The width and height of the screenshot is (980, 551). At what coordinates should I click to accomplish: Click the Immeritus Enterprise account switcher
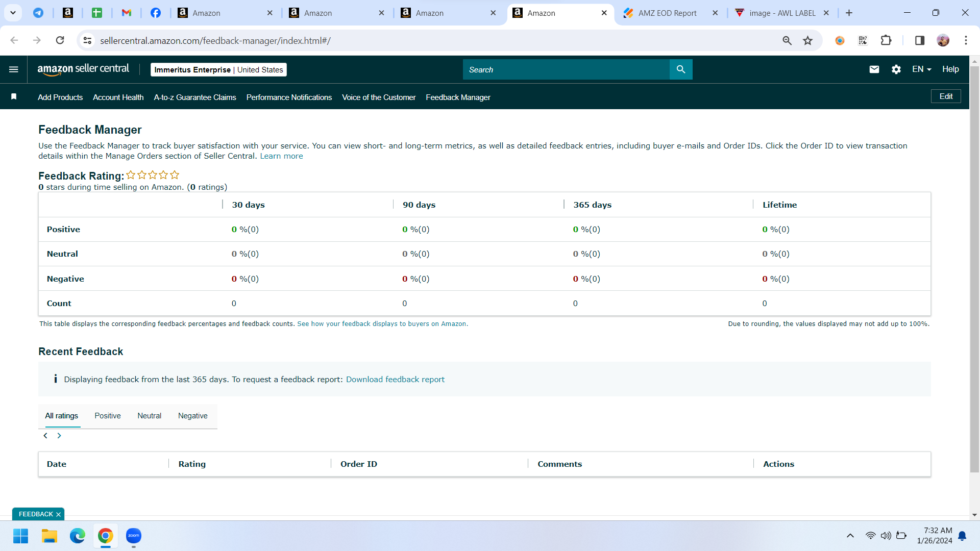pos(218,70)
